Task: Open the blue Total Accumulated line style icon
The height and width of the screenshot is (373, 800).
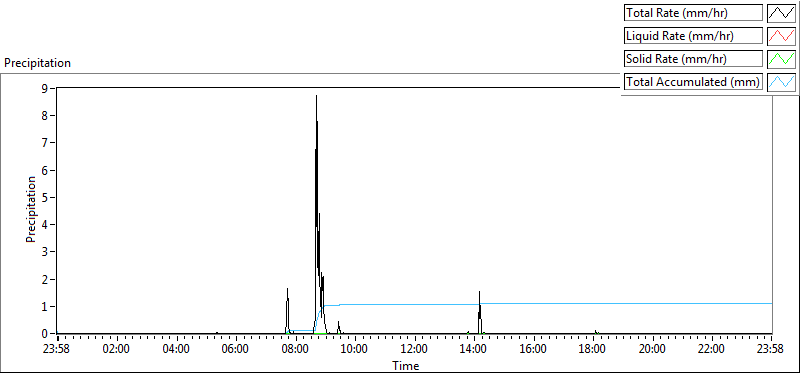Action: (782, 82)
